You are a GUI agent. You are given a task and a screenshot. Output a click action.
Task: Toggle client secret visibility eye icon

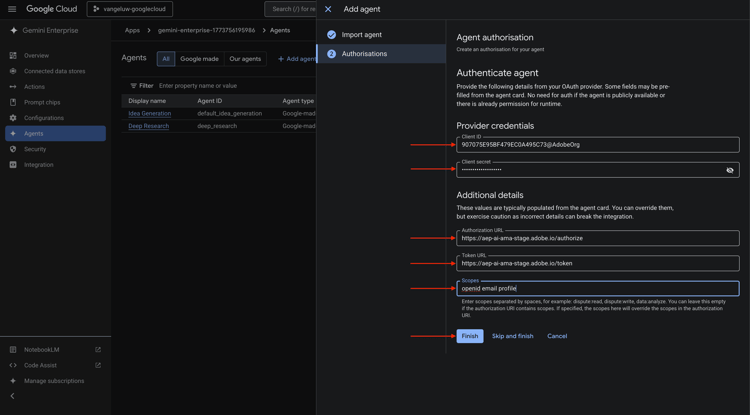click(730, 170)
